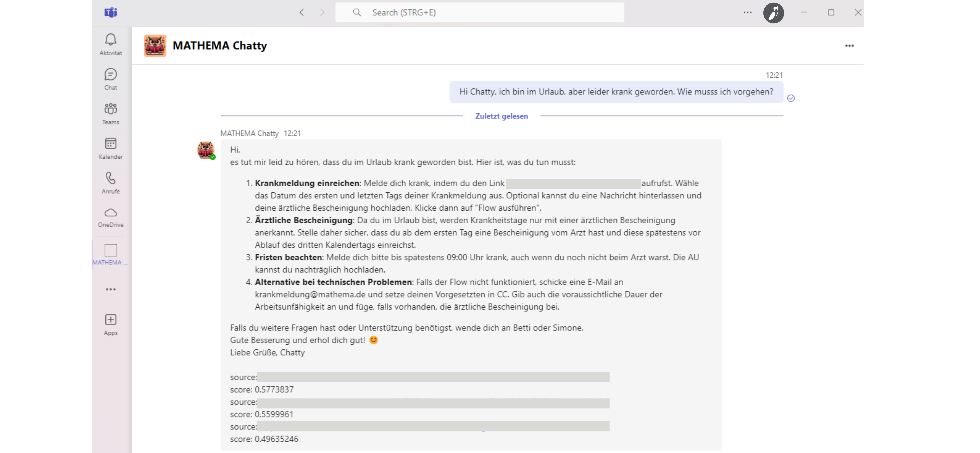Click the 'Zuletzt gelesen' divider label
The image size is (980, 453).
(502, 116)
